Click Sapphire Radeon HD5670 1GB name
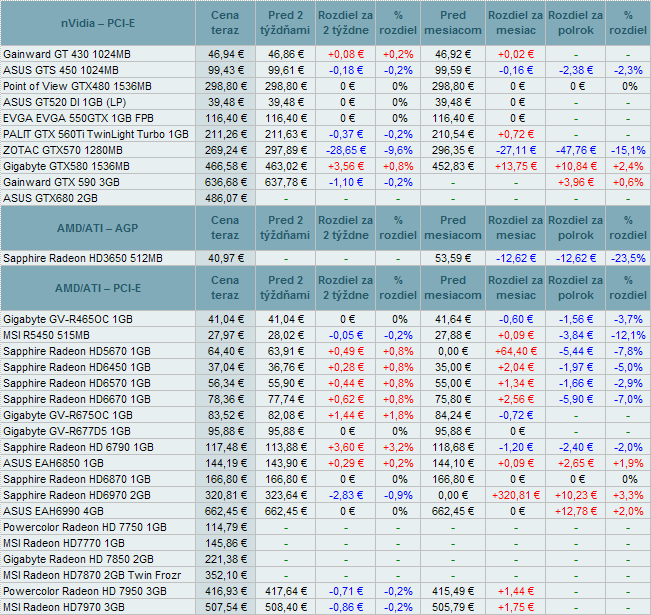The width and height of the screenshot is (651, 615). point(77,351)
